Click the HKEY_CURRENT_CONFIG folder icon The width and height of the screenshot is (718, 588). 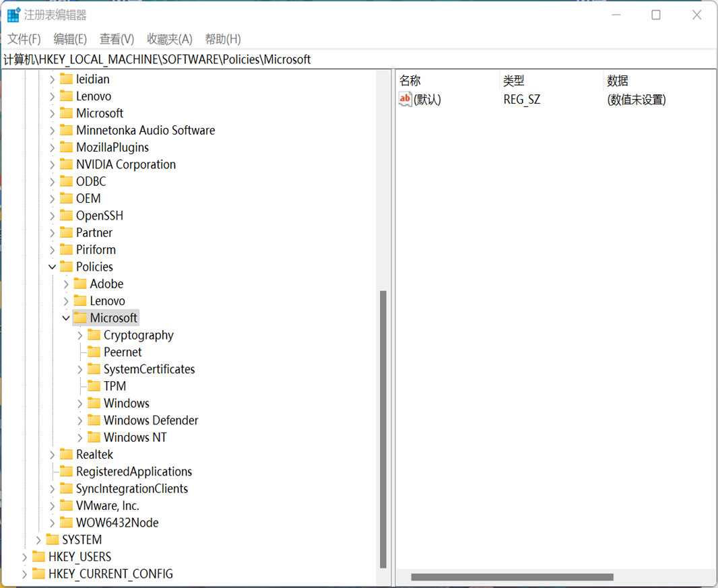[38, 574]
